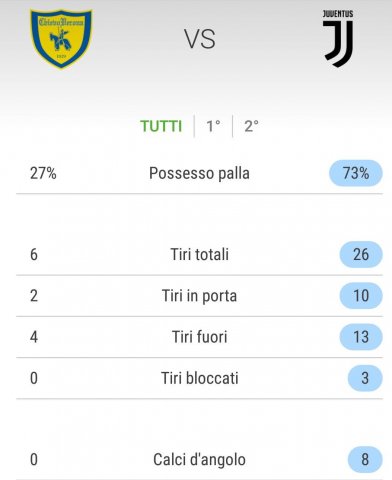
Task: Select the Tiri bloccati label
Action: 199,378
